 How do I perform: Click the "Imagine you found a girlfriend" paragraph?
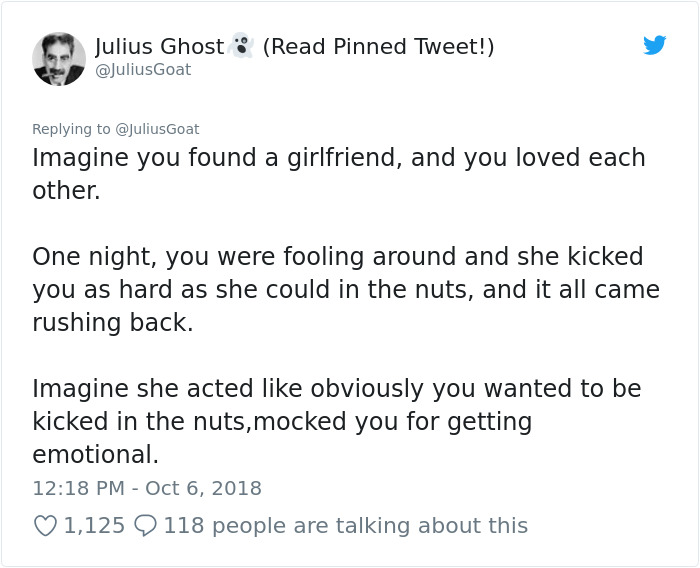[x=338, y=158]
